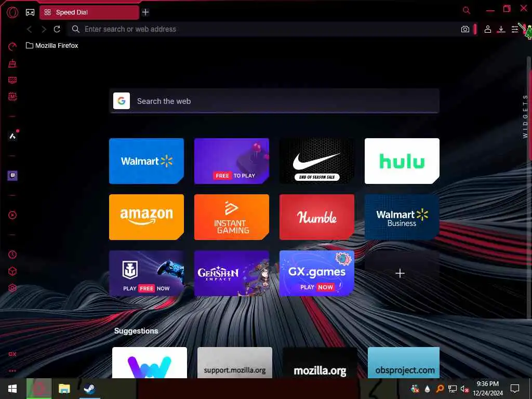Open History clock icon in sidebar
Viewport: 532px width, 399px height.
click(12, 255)
